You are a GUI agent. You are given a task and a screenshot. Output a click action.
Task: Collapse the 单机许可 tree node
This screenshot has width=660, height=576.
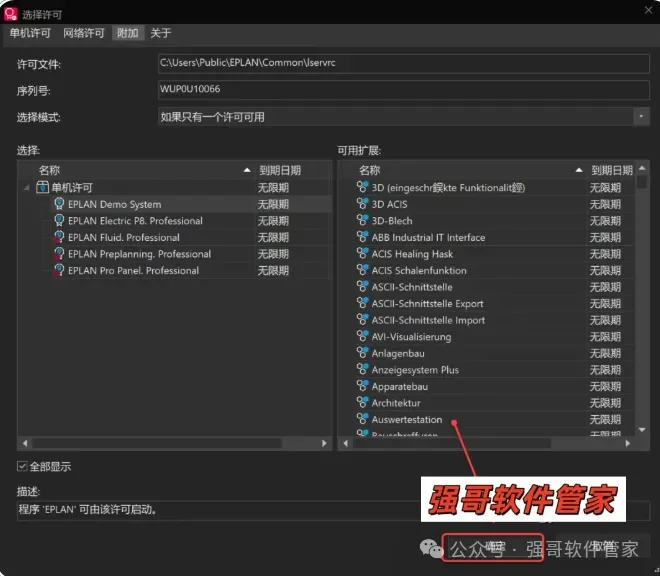tap(27, 188)
